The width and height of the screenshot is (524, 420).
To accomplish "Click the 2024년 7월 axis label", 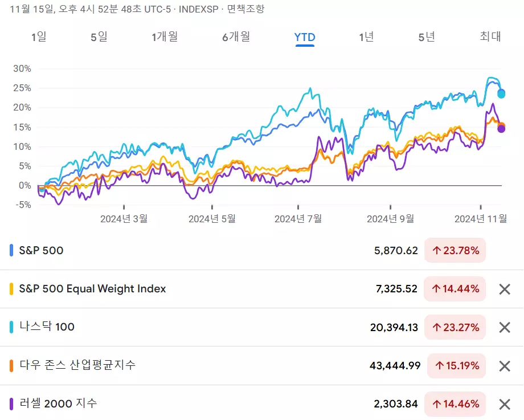I will [298, 219].
